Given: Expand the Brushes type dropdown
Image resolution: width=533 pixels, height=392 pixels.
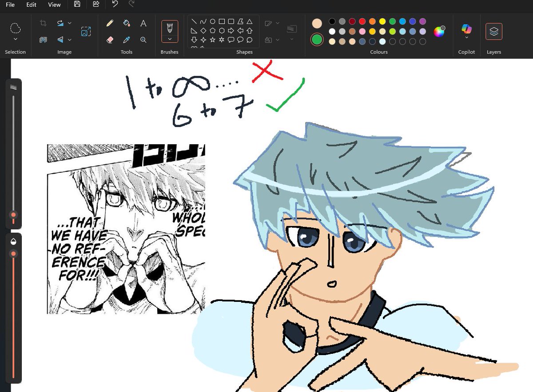Looking at the screenshot, I should click(170, 39).
